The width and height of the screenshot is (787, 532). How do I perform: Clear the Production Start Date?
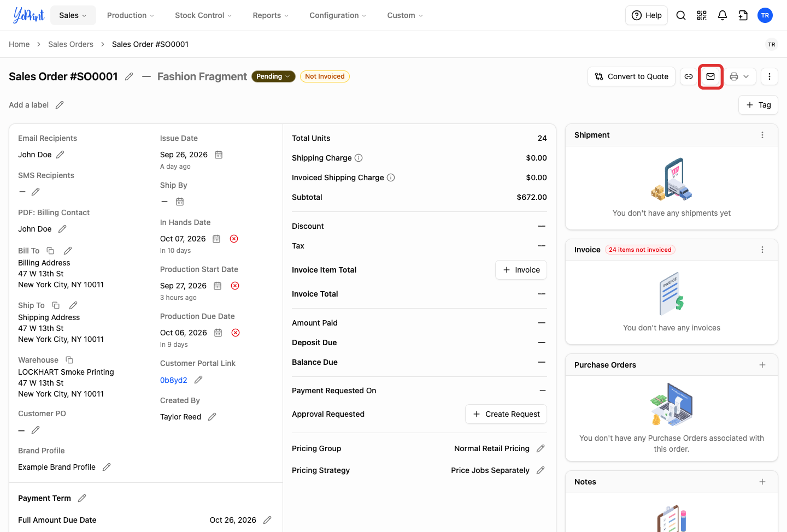[x=235, y=286]
